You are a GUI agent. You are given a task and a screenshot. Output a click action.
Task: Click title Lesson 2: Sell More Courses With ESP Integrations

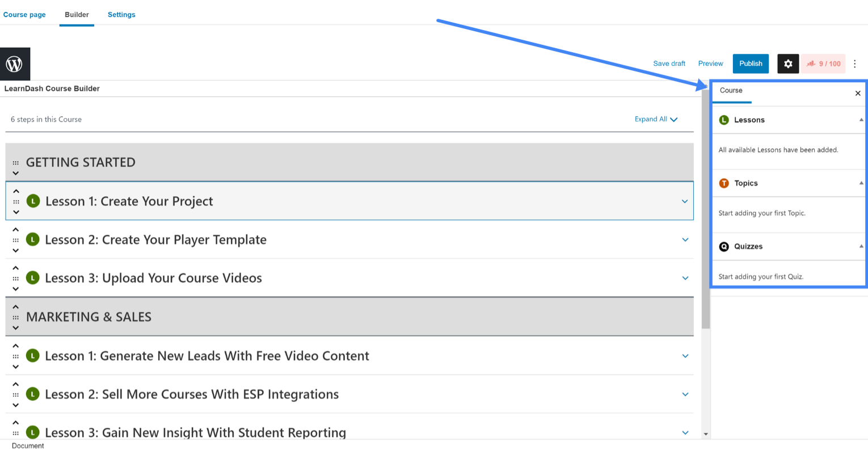(x=192, y=394)
